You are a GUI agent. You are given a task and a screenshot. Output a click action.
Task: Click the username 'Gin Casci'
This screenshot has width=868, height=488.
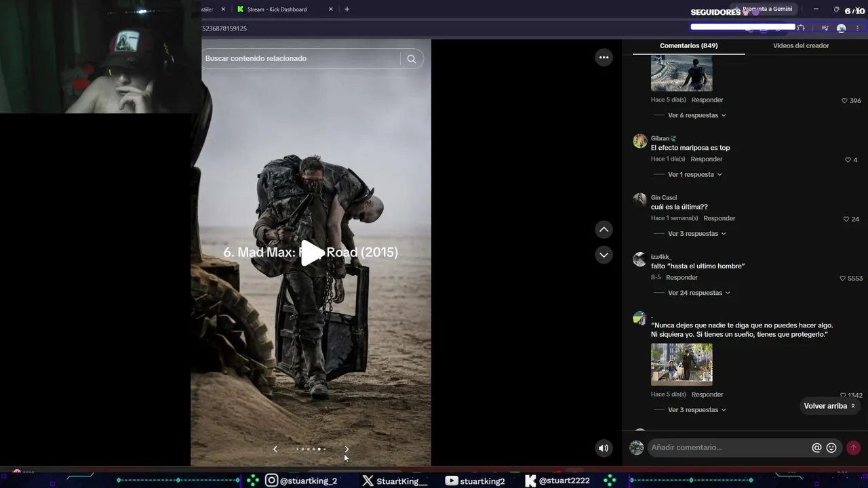coord(664,198)
